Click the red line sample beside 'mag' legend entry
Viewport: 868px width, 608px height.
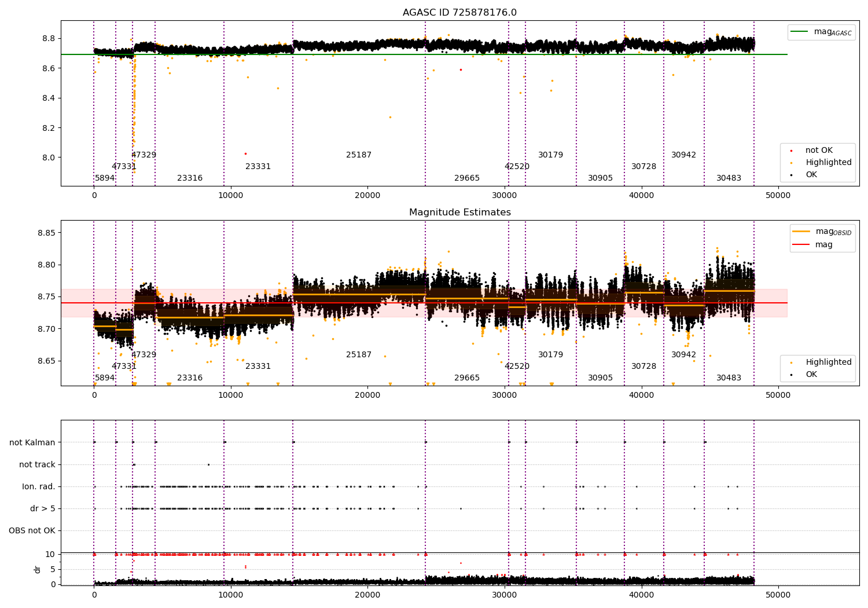[801, 244]
